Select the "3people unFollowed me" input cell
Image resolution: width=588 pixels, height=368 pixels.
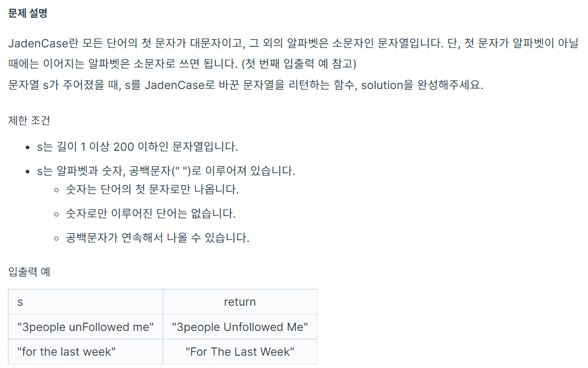click(86, 327)
